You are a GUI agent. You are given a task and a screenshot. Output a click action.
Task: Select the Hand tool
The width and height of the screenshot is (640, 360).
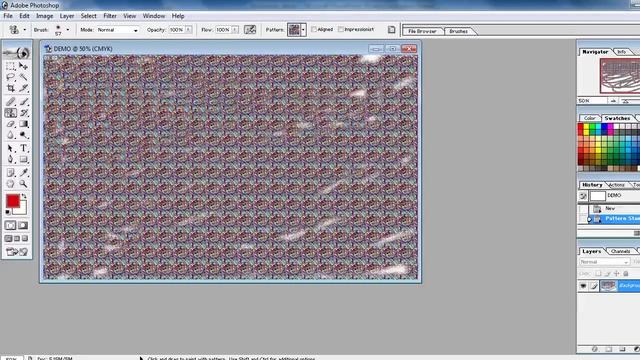click(x=11, y=184)
